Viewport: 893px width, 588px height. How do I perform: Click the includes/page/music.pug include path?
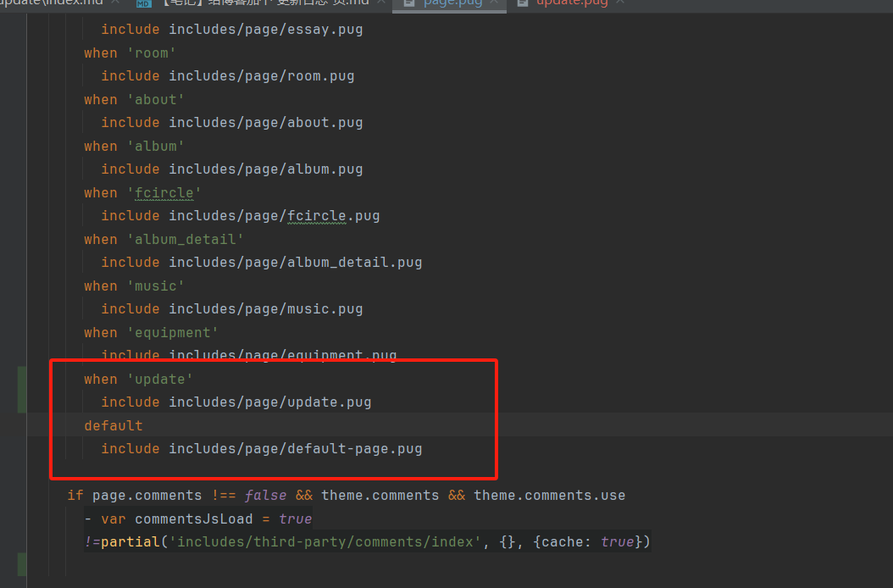265,308
